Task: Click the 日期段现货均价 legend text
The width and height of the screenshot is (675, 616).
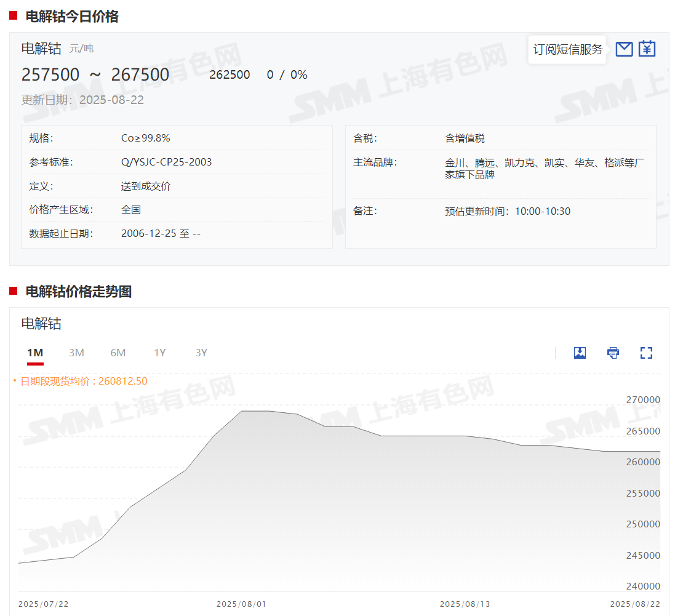Action: point(84,381)
